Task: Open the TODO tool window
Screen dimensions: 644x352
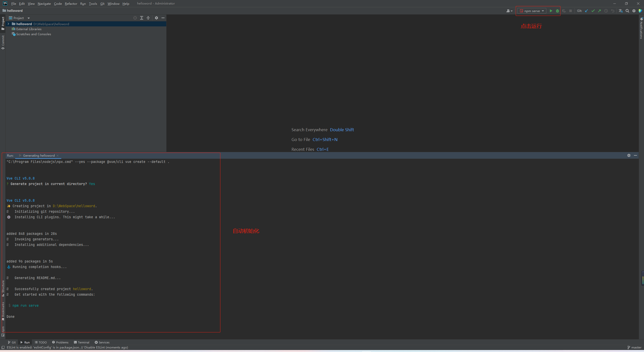Action: (x=41, y=342)
